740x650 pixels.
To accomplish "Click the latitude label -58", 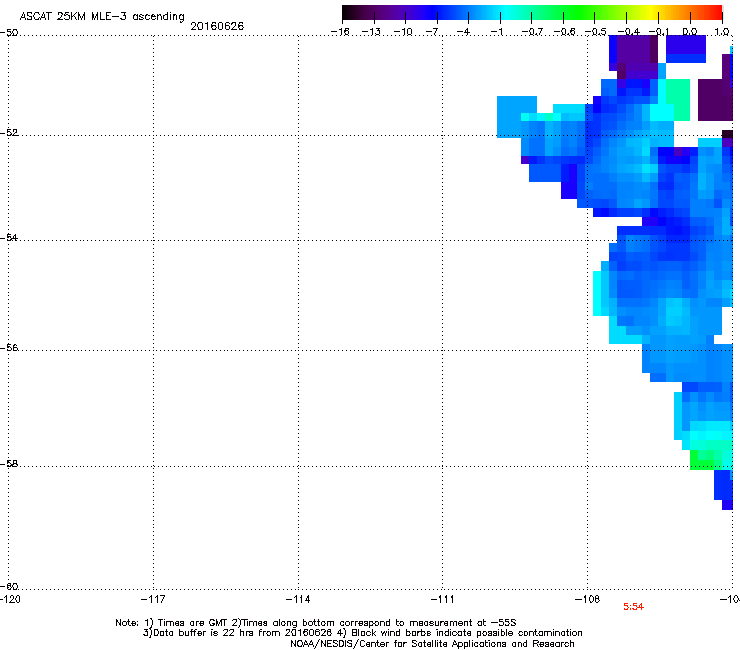I will pyautogui.click(x=9, y=464).
